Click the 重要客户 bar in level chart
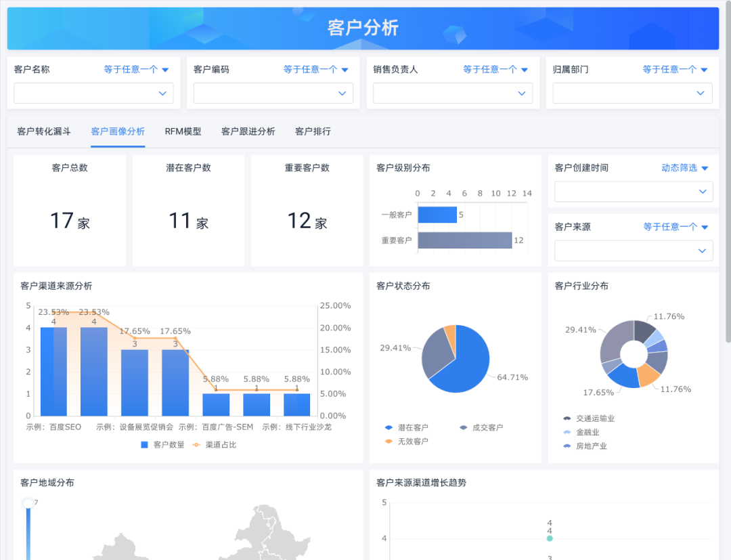The height and width of the screenshot is (560, 731). (464, 240)
